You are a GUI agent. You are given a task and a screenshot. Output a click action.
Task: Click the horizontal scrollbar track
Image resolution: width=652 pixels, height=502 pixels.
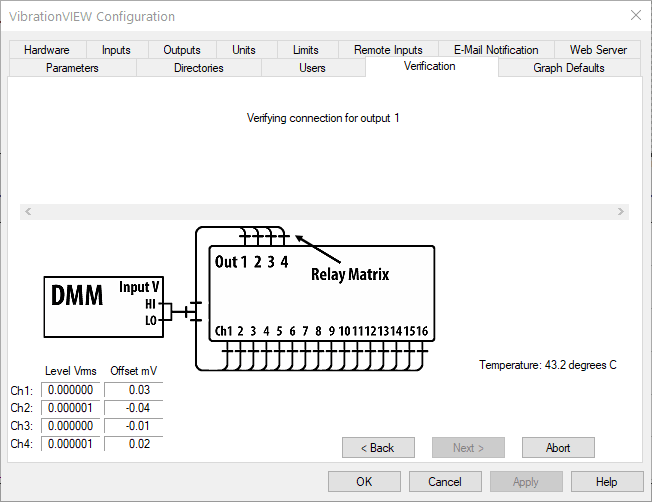click(x=324, y=212)
